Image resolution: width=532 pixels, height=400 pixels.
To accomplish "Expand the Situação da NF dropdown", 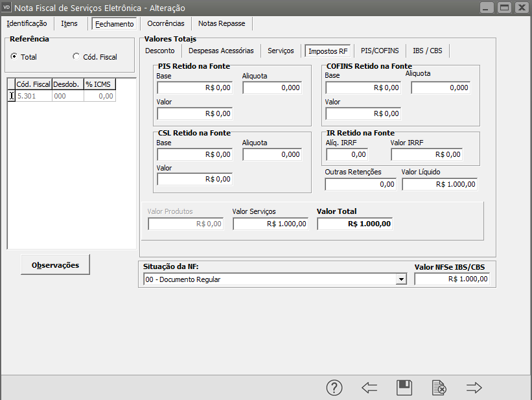I will [x=402, y=279].
